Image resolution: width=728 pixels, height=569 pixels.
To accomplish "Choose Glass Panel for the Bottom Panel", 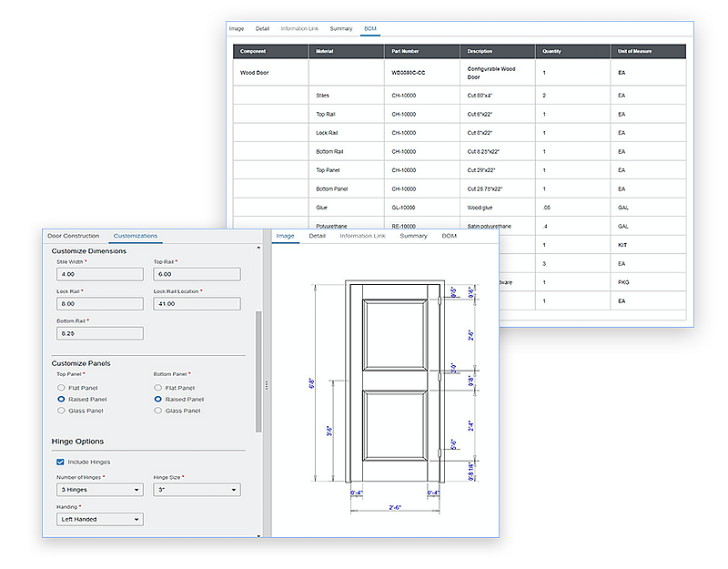I will coord(157,411).
